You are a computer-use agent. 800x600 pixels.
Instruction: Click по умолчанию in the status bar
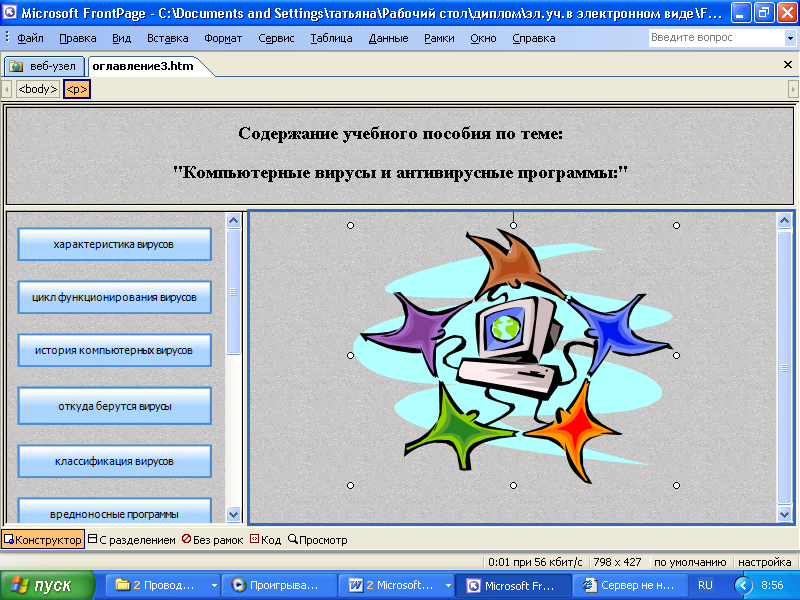coord(690,562)
